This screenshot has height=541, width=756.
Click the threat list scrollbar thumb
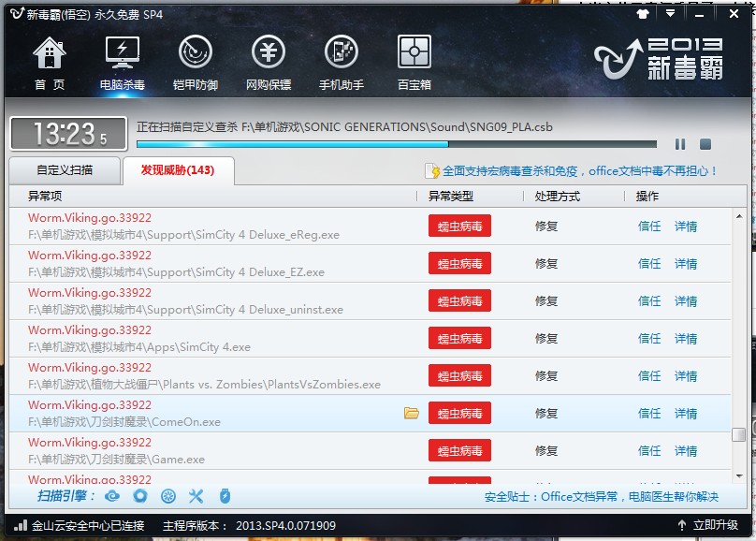click(738, 434)
